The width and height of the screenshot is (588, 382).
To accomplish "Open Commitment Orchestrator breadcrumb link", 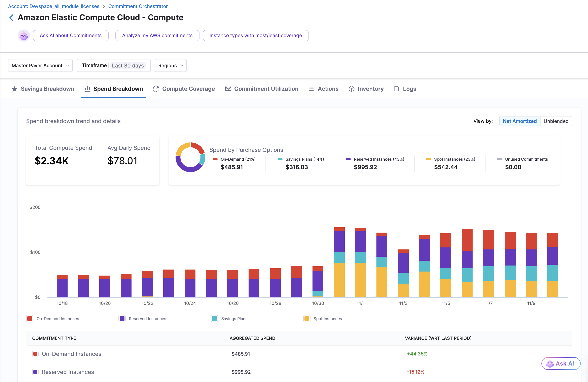I will coord(138,6).
